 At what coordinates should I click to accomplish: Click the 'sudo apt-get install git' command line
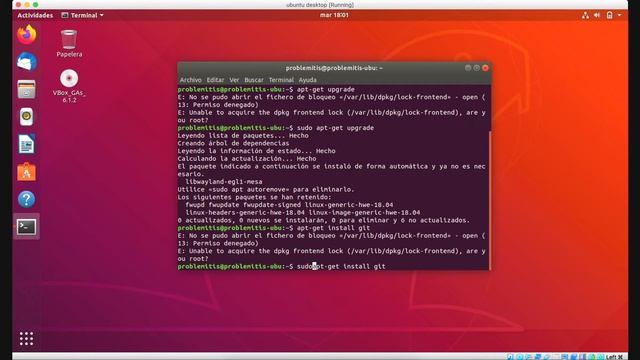341,266
